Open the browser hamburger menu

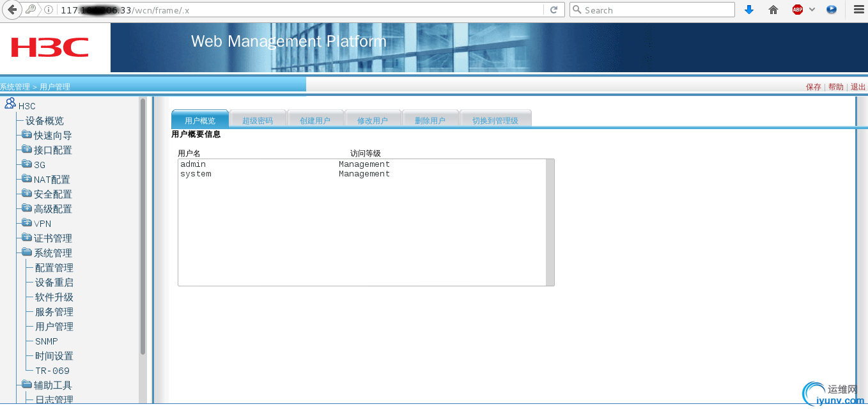click(858, 10)
